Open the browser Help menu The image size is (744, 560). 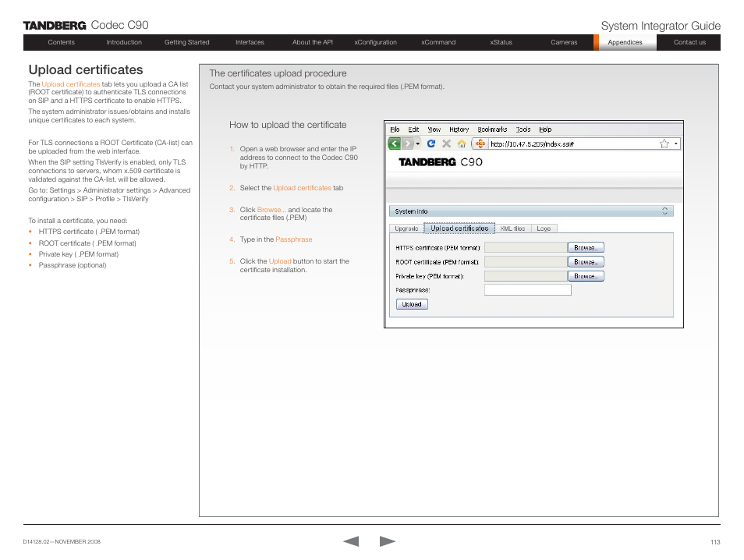(545, 129)
